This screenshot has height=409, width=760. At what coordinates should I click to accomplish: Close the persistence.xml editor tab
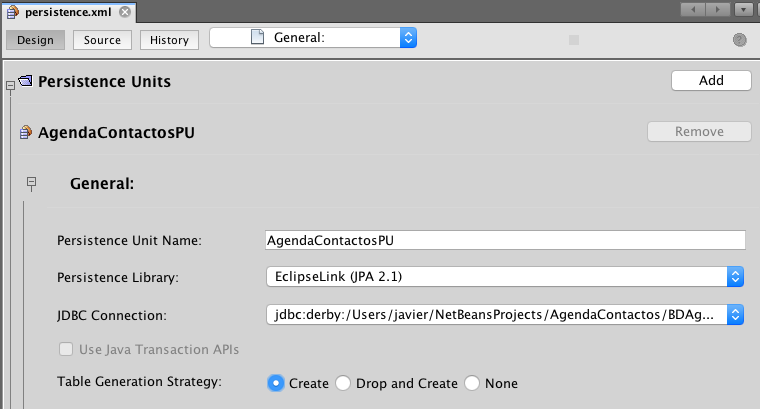(123, 12)
